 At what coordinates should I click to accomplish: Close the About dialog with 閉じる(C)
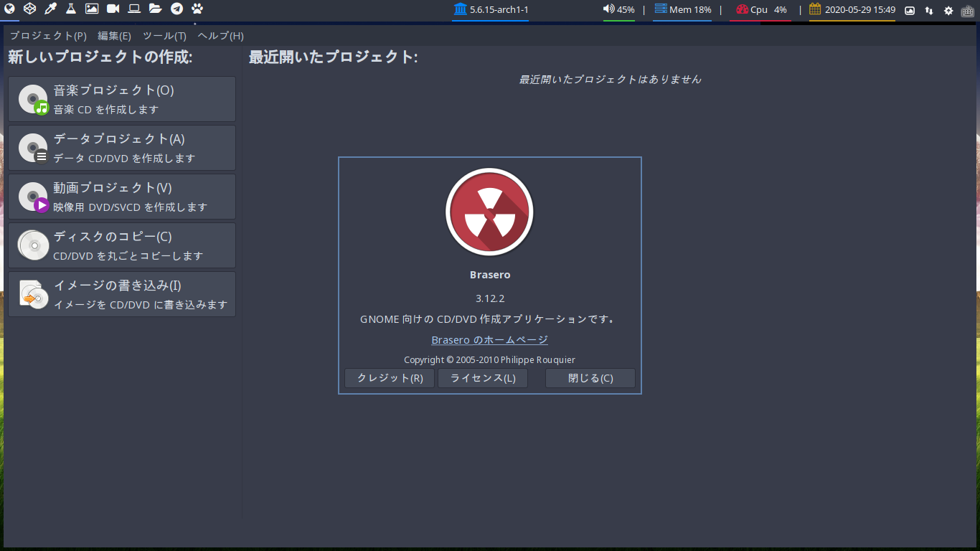click(x=590, y=378)
